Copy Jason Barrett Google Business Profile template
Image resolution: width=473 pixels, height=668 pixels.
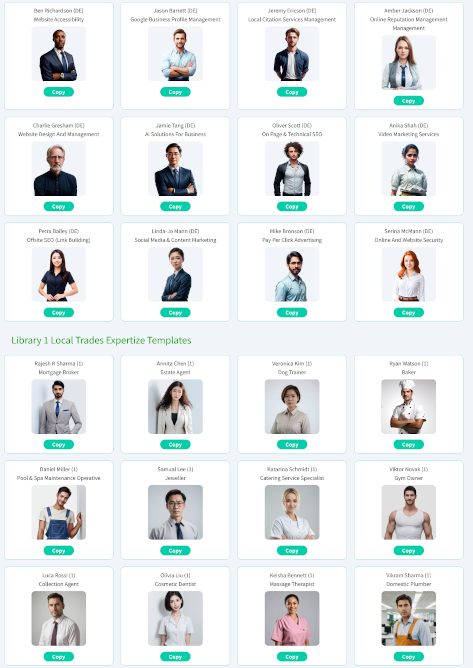pyautogui.click(x=175, y=92)
